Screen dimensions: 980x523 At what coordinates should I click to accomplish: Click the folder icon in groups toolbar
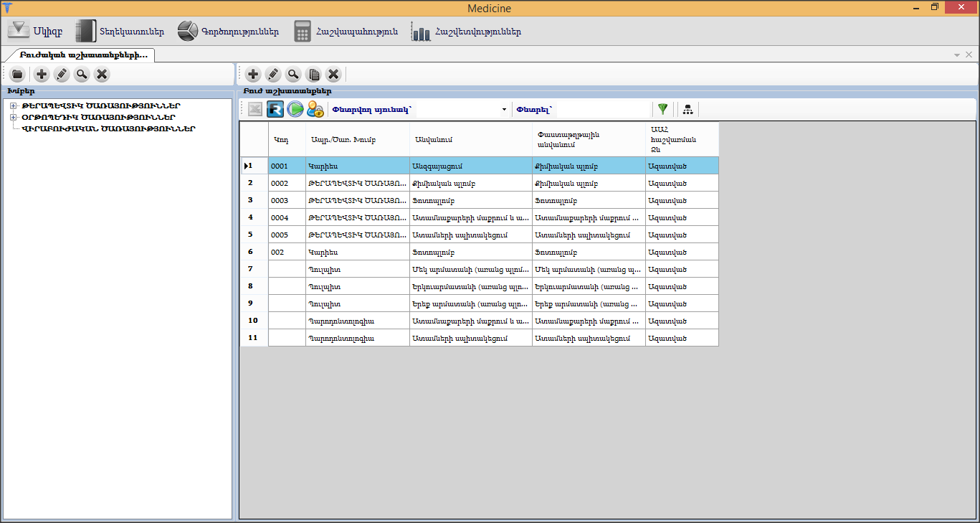point(17,74)
